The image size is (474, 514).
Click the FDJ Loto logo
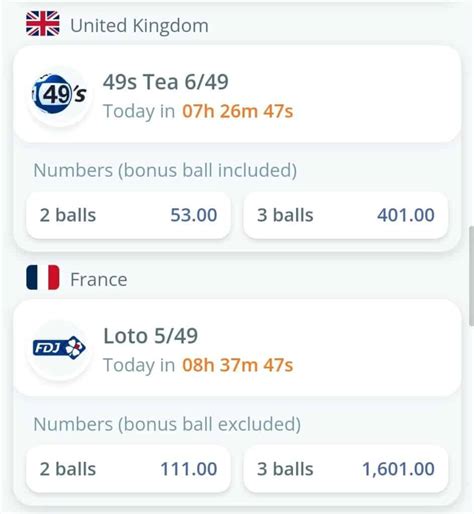60,348
